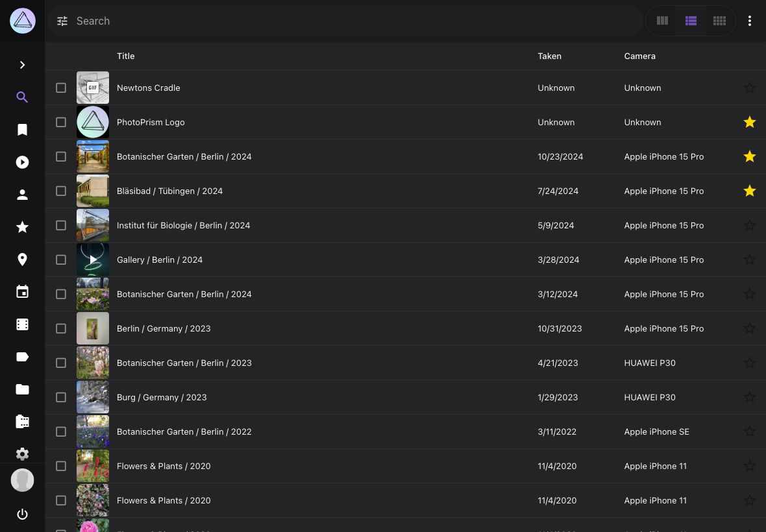This screenshot has height=532, width=766.
Task: Unfavorite the PhotoPrism Logo star
Action: coord(749,122)
